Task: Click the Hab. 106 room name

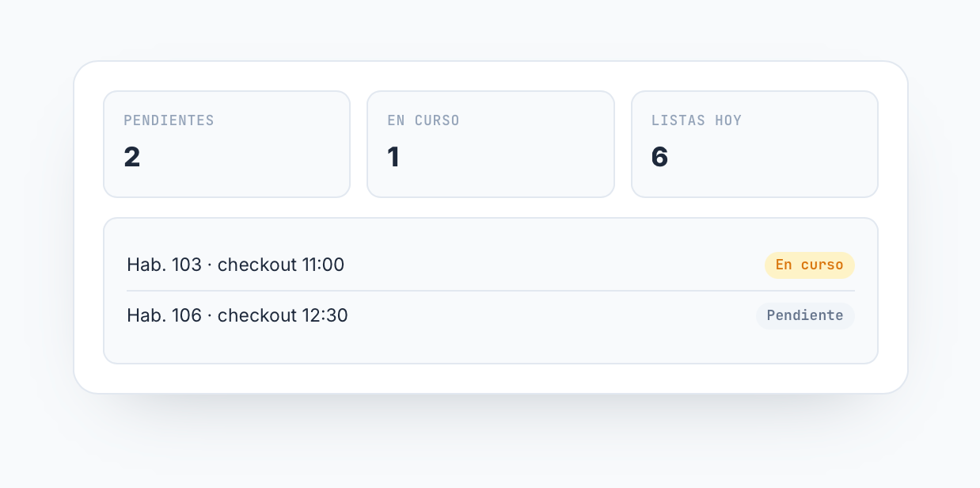Action: tap(164, 315)
